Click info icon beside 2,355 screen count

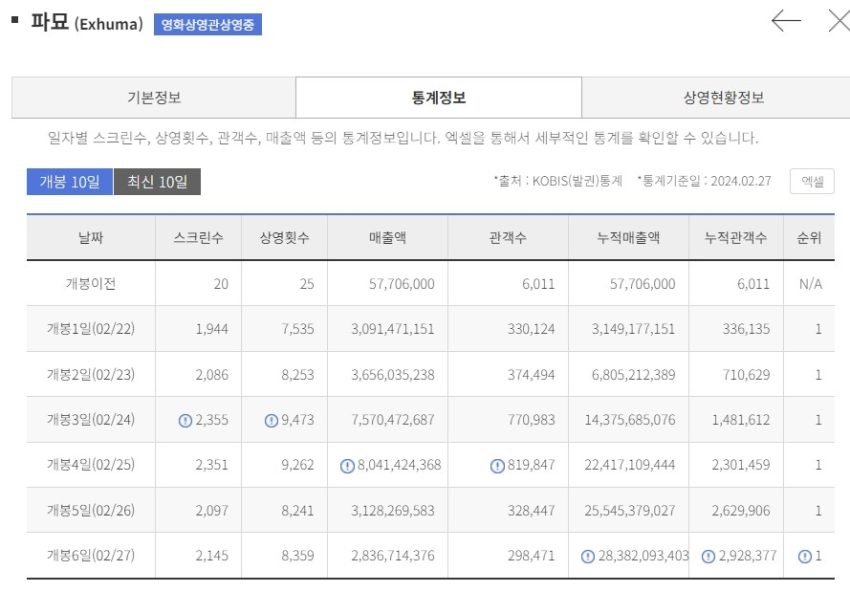185,420
